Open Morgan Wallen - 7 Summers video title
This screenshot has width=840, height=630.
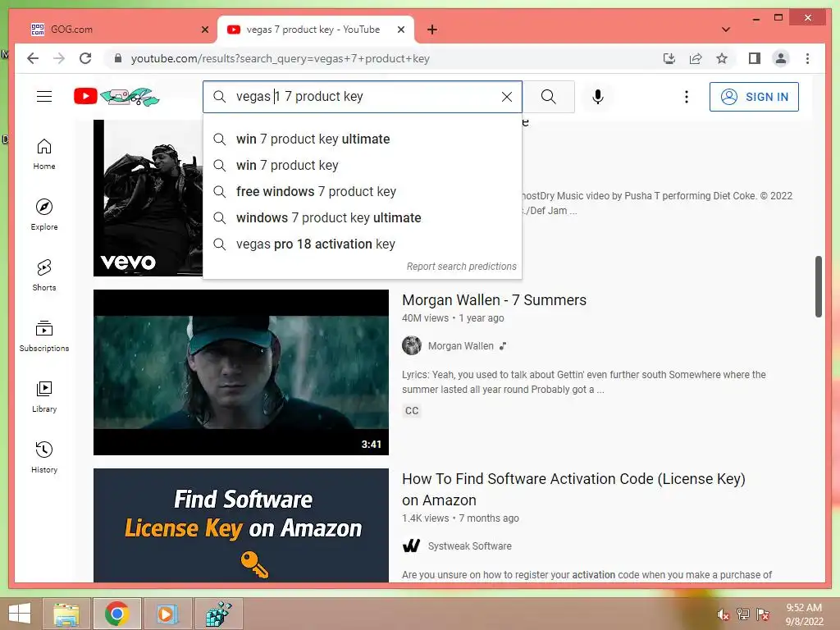point(494,300)
